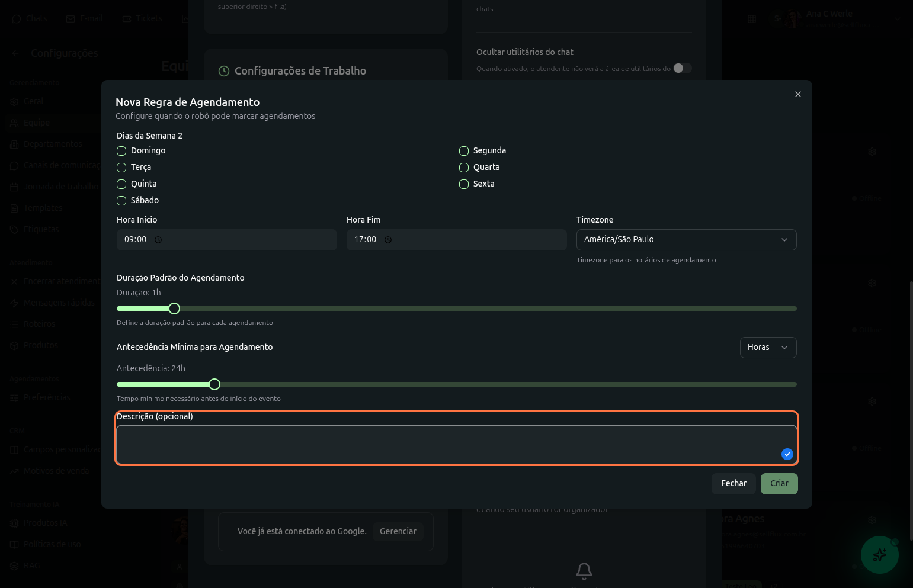The image size is (913, 588).
Task: Tick the Sábado checkbox
Action: (121, 201)
